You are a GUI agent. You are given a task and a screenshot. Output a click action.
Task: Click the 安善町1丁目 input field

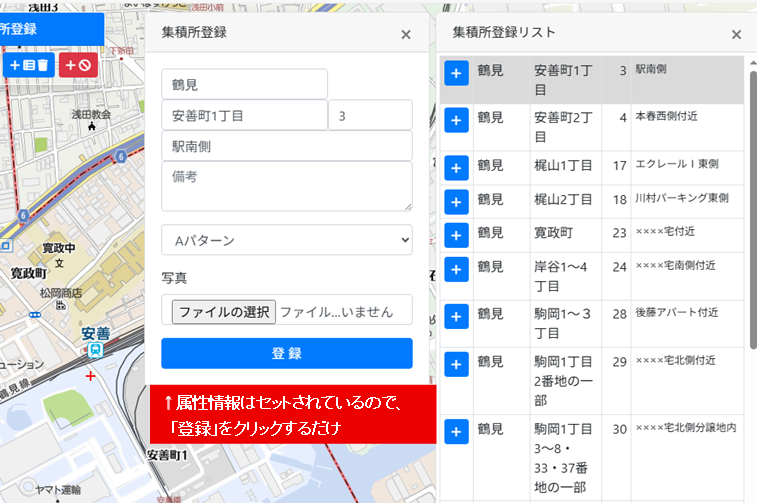pyautogui.click(x=244, y=115)
